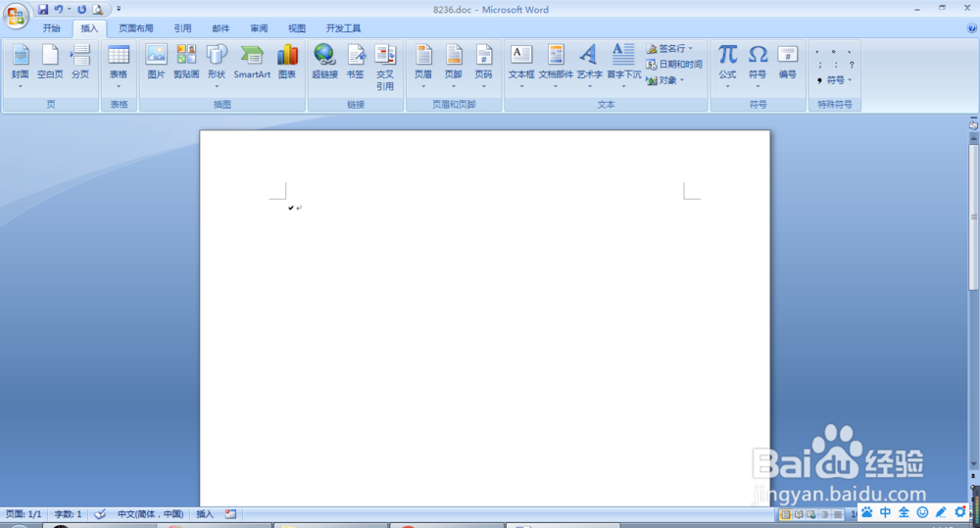The height and width of the screenshot is (528, 980).
Task: Switch to Full Screen Reading view
Action: tap(798, 514)
